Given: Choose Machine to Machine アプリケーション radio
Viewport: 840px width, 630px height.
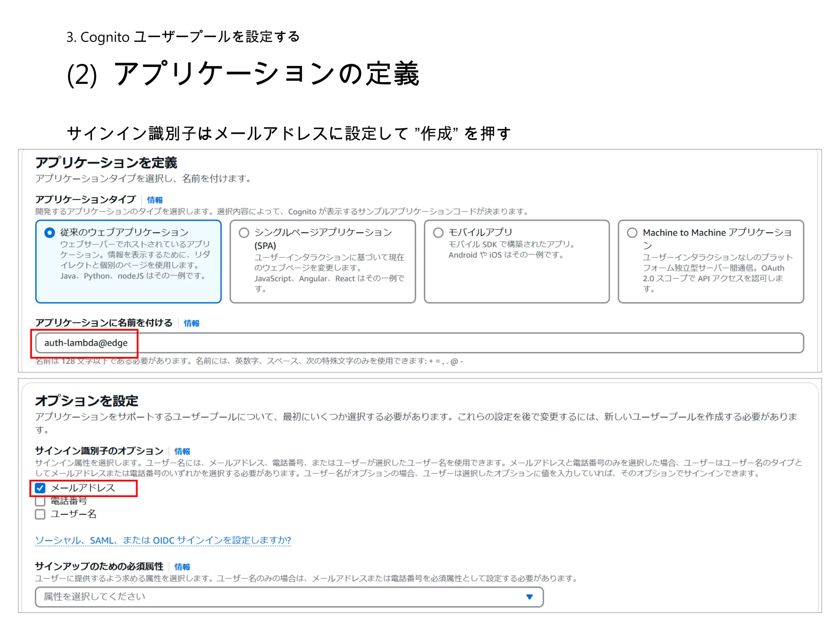Looking at the screenshot, I should 632,233.
